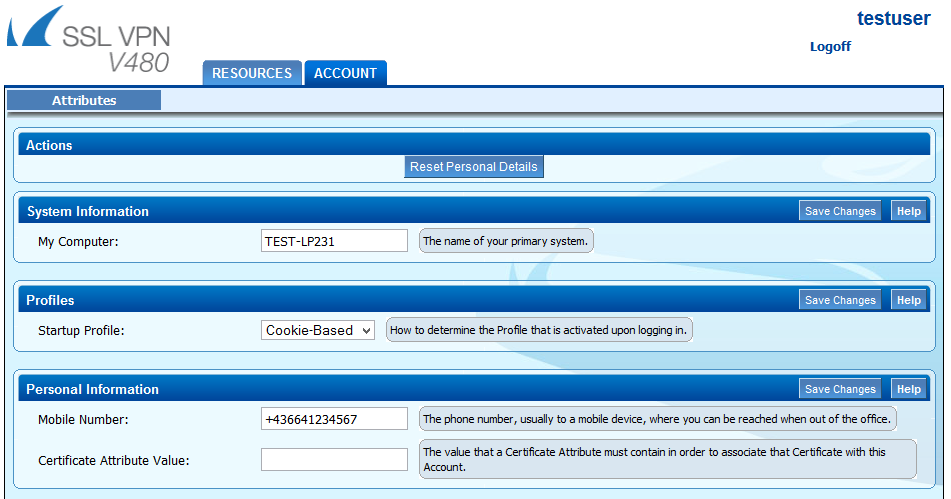This screenshot has height=499, width=951.
Task: Click the Logoff link
Action: point(830,47)
